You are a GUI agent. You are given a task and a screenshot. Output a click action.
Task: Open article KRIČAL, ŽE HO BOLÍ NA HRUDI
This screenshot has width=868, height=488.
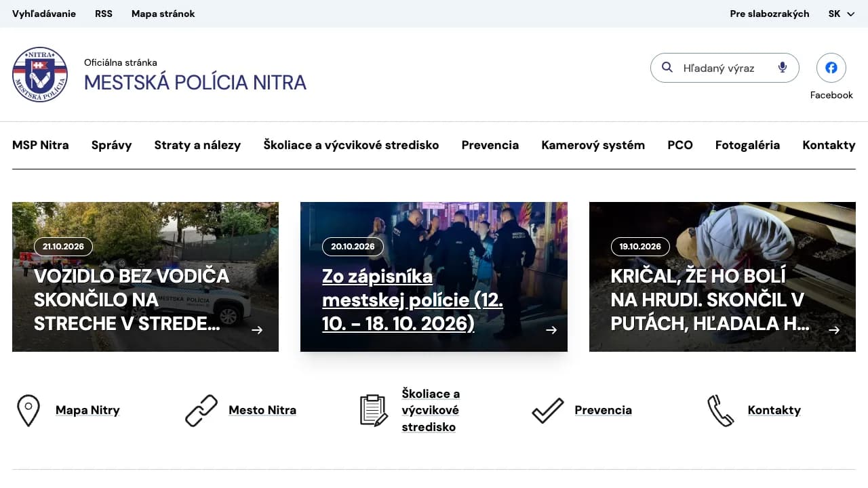click(710, 300)
